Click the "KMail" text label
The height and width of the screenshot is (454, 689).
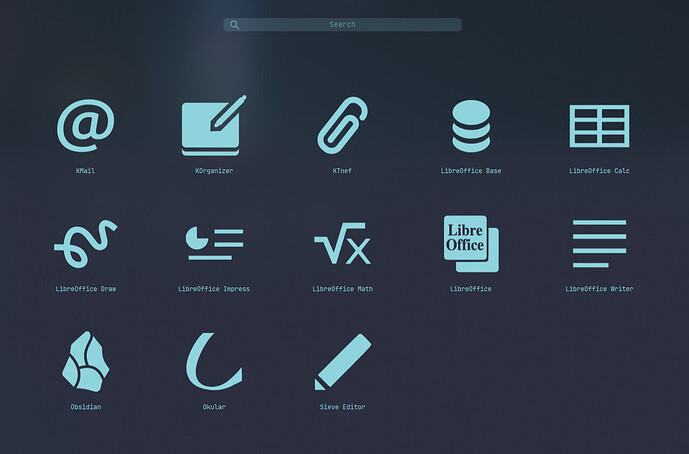[86, 171]
